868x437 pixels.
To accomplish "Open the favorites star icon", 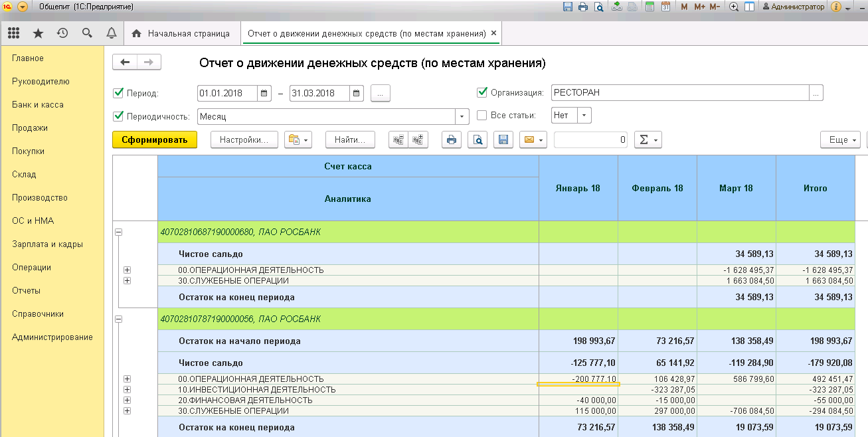I will pos(38,33).
